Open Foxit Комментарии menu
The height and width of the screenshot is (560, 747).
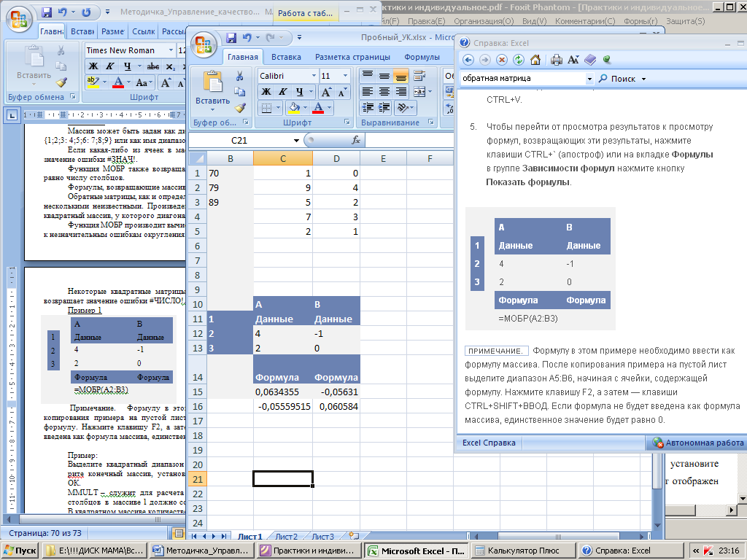coord(585,21)
